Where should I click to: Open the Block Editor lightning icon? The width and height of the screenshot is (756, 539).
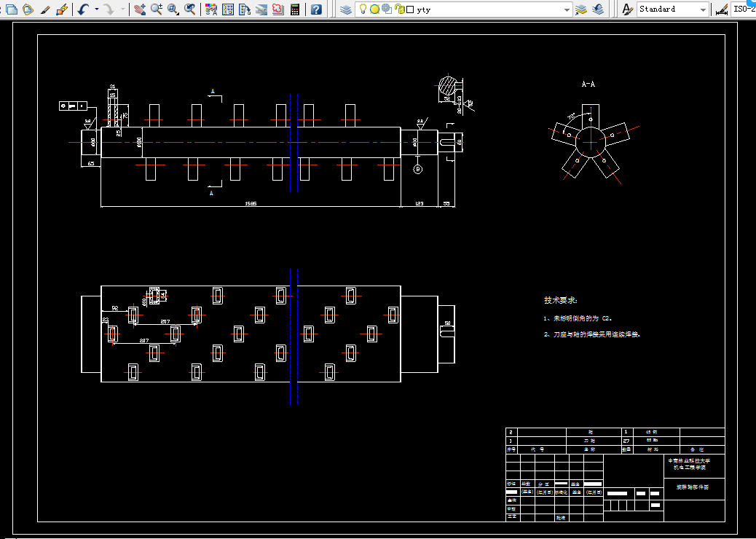click(62, 9)
